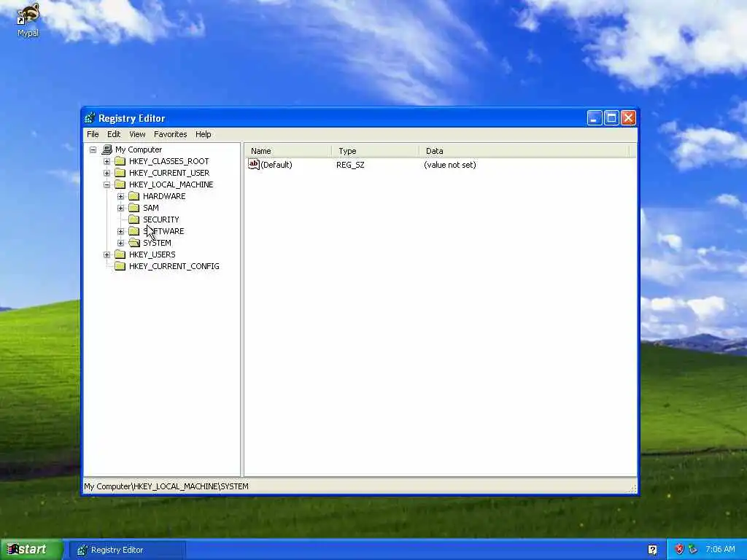Sort by the Name column header
The height and width of the screenshot is (560, 747).
[x=288, y=151]
